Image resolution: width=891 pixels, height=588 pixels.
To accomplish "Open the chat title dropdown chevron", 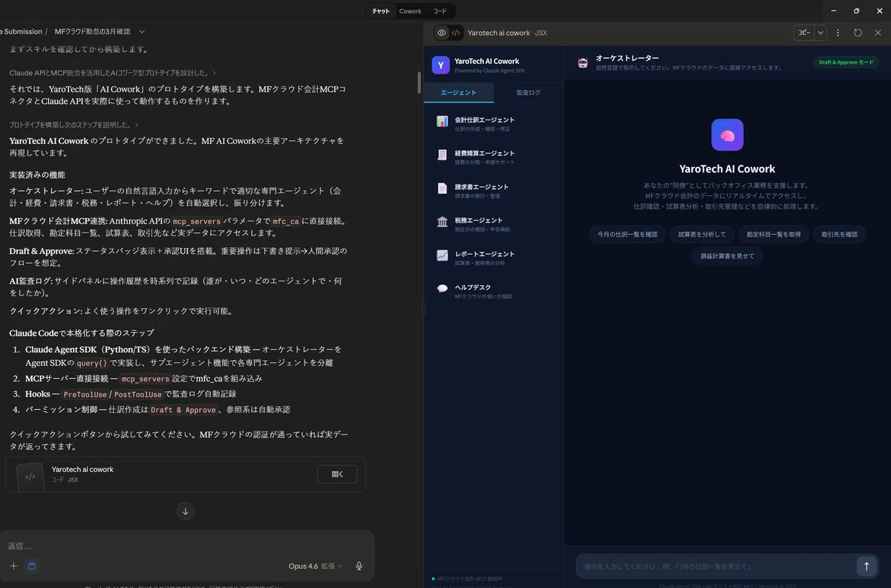I will (x=142, y=32).
